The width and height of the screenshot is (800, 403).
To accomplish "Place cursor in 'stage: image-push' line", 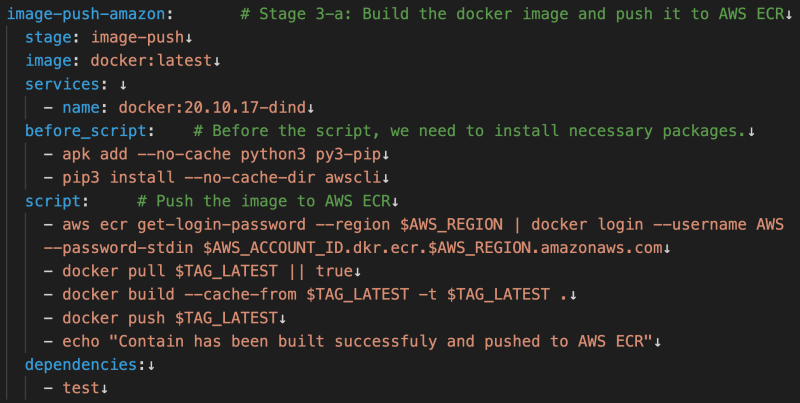I will pos(105,37).
